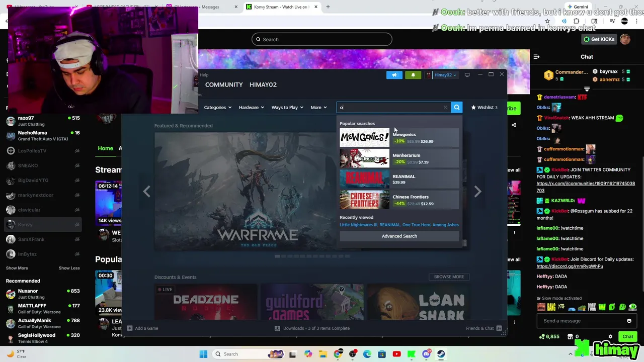Select Chinese Frontiers from popular searches

pos(399,200)
